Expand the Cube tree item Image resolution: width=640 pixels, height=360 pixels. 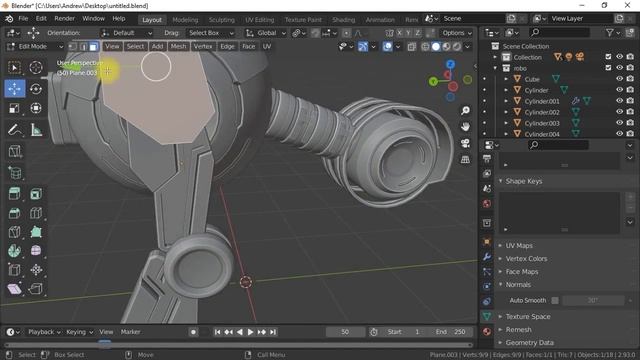click(506, 79)
